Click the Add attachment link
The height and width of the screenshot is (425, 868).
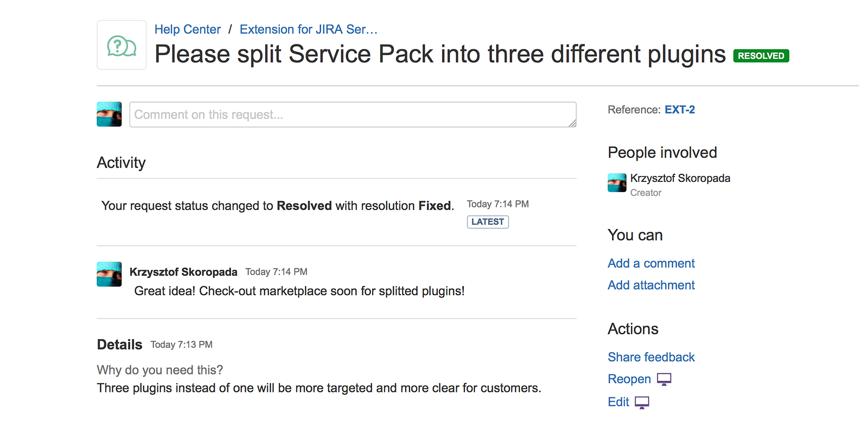pyautogui.click(x=651, y=285)
